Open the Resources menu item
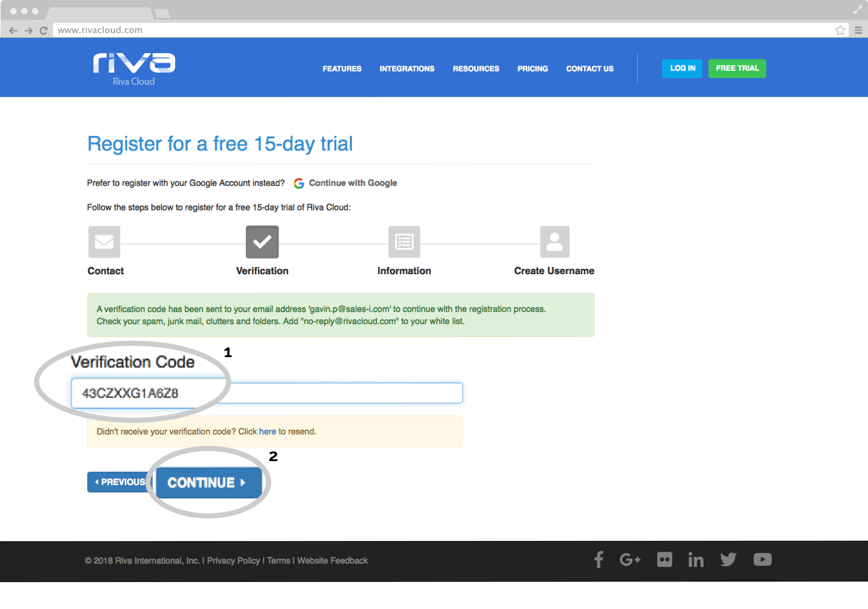The height and width of the screenshot is (609, 868). (x=476, y=69)
